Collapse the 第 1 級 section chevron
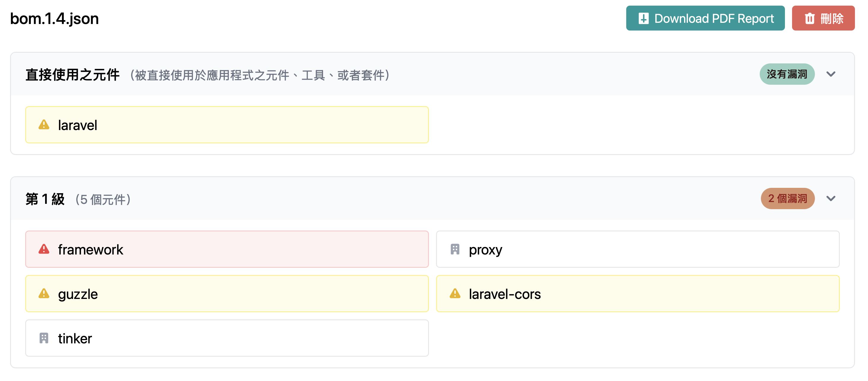The height and width of the screenshot is (381, 868). coord(831,198)
